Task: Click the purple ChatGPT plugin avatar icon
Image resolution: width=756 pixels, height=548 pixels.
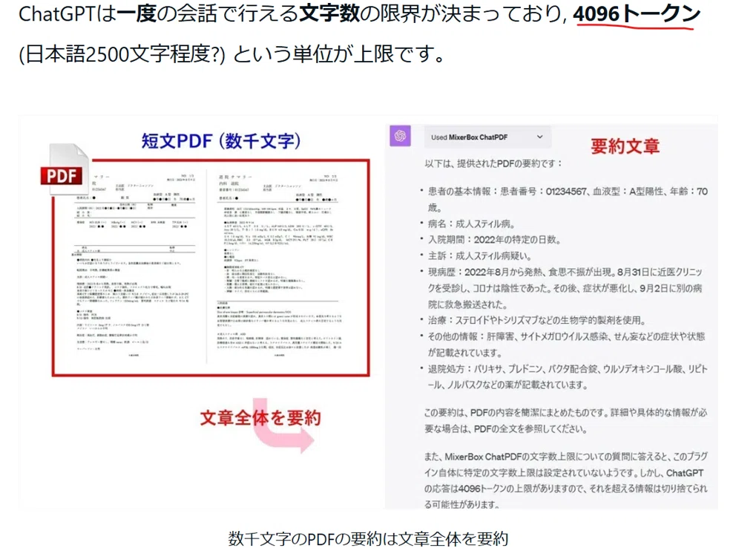Action: [400, 136]
